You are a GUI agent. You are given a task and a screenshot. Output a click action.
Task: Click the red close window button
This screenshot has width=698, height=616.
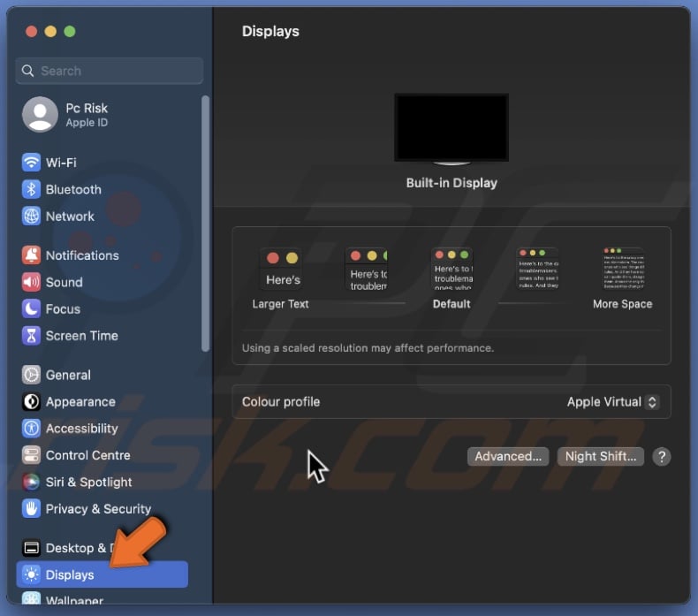31,31
